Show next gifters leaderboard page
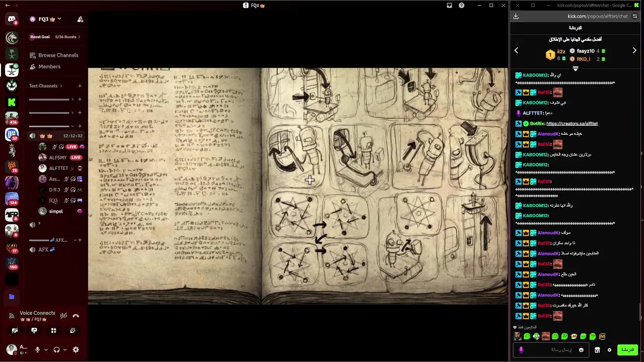 click(x=634, y=50)
